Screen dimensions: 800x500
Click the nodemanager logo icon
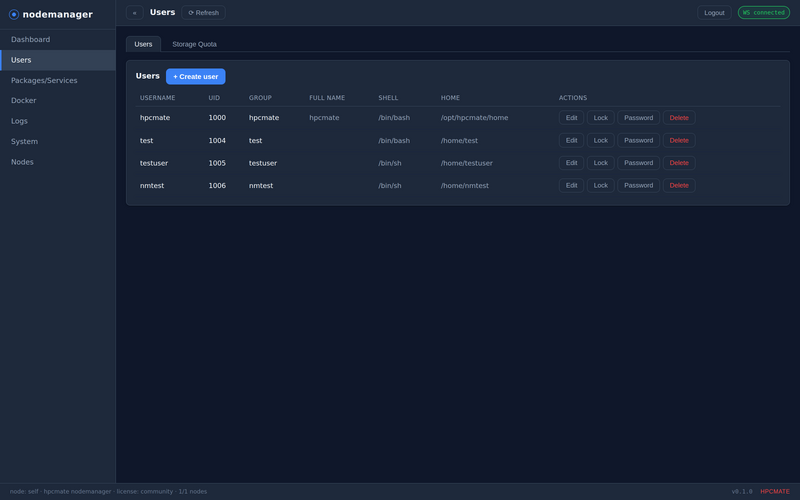(14, 14)
